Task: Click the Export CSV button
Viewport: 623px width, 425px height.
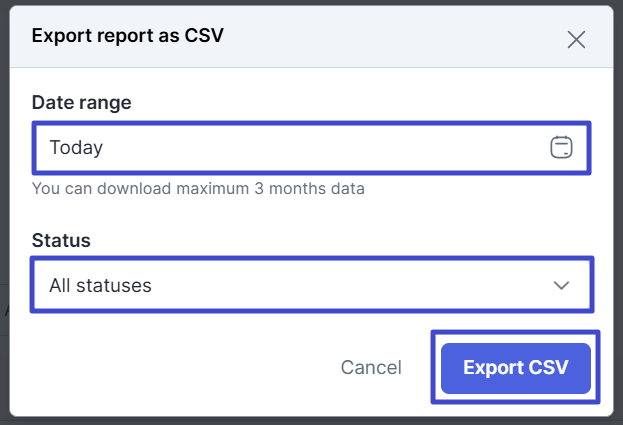Action: pos(515,367)
